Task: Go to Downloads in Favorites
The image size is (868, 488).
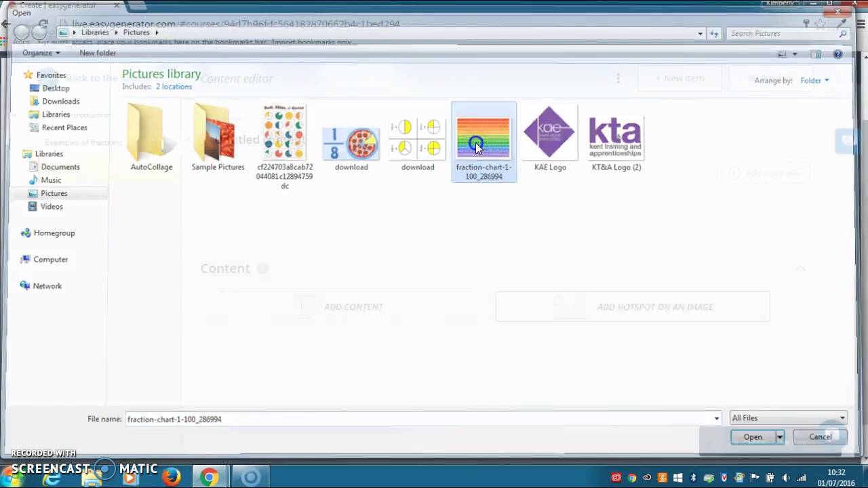Action: (60, 101)
